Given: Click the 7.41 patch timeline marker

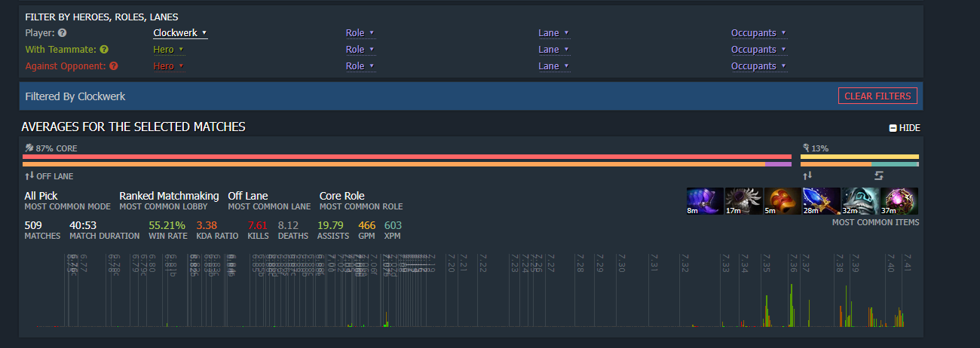Looking at the screenshot, I should (x=908, y=263).
